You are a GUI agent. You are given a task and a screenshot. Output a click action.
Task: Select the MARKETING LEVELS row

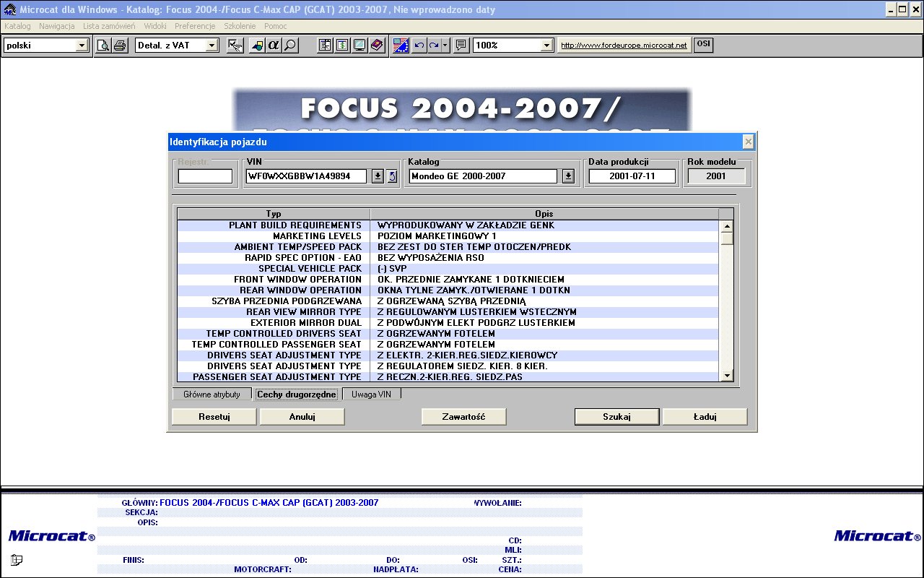(448, 236)
